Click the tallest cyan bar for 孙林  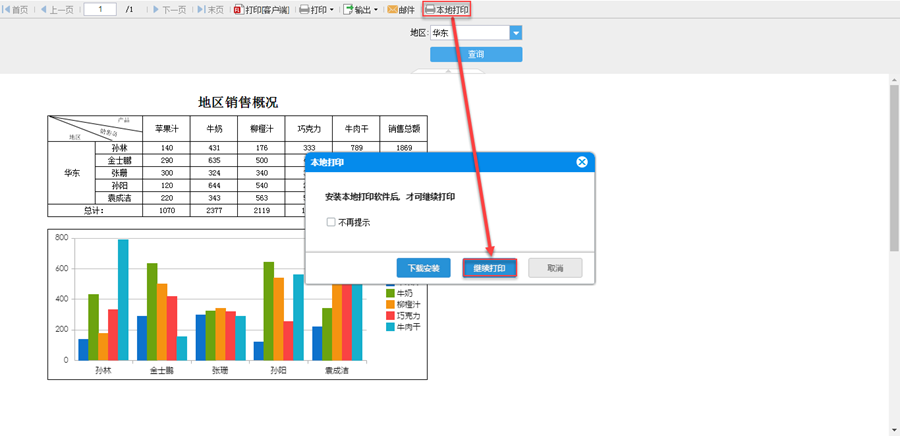coord(123,300)
